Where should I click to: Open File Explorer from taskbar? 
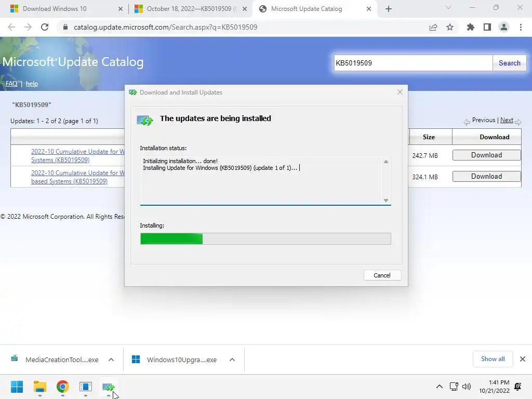39,387
